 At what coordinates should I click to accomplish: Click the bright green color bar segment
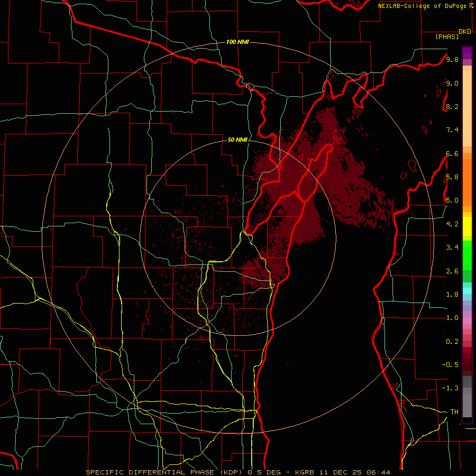click(467, 255)
